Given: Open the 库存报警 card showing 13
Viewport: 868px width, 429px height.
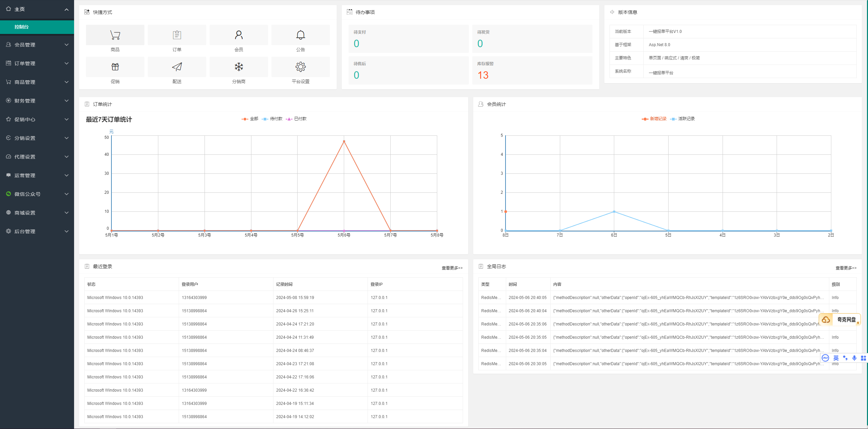Looking at the screenshot, I should tap(532, 70).
